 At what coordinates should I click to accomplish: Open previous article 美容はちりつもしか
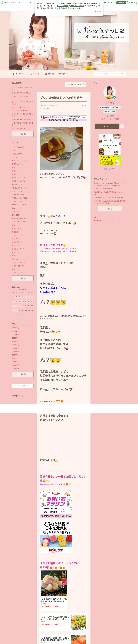[x=75, y=85]
